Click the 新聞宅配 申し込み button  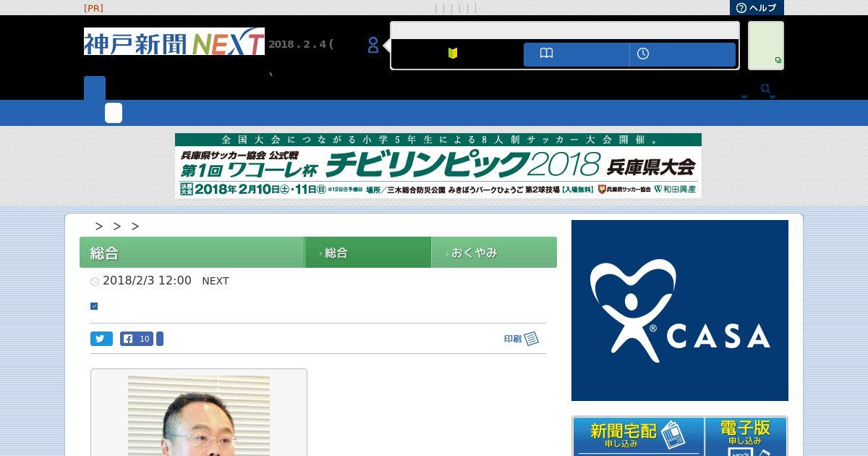(x=639, y=436)
